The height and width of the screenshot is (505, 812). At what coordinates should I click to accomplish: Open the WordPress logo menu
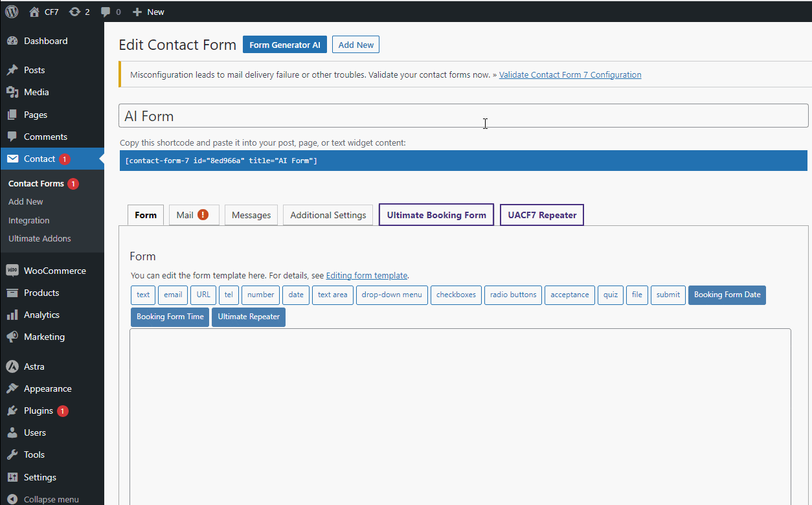12,12
